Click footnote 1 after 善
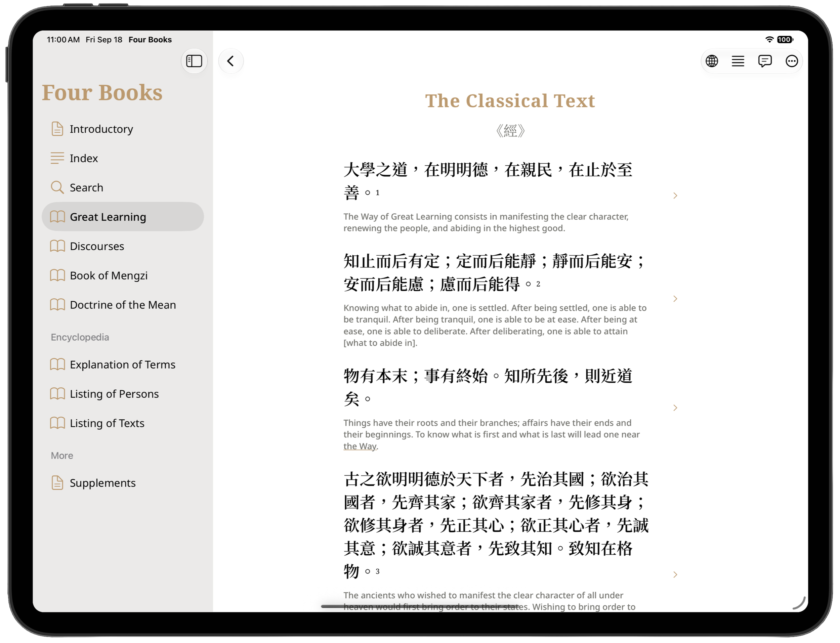The image size is (840, 643). tap(377, 193)
